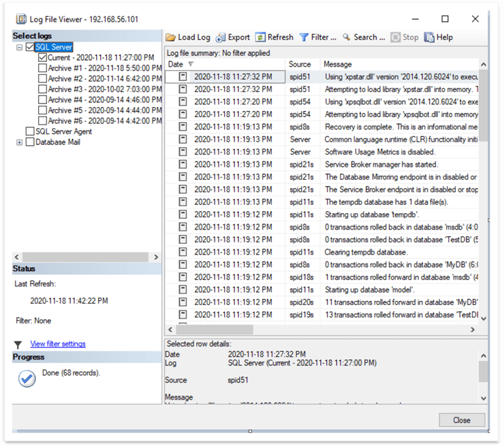Enable the Database Mail checkbox
Image resolution: width=504 pixels, height=446 pixels.
(x=30, y=142)
